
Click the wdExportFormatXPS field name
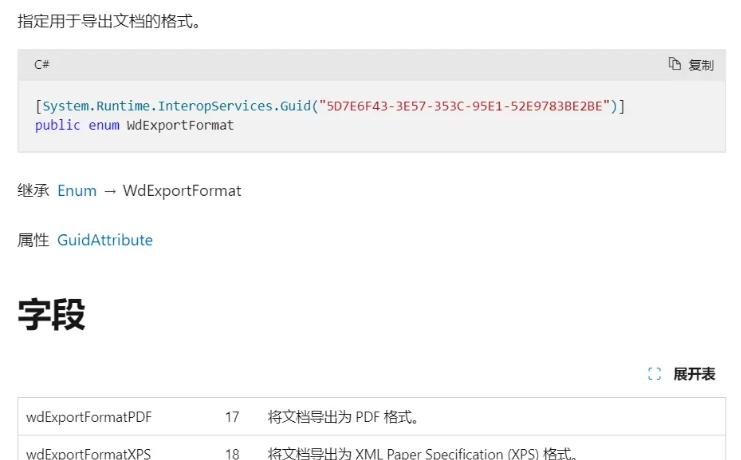89,453
